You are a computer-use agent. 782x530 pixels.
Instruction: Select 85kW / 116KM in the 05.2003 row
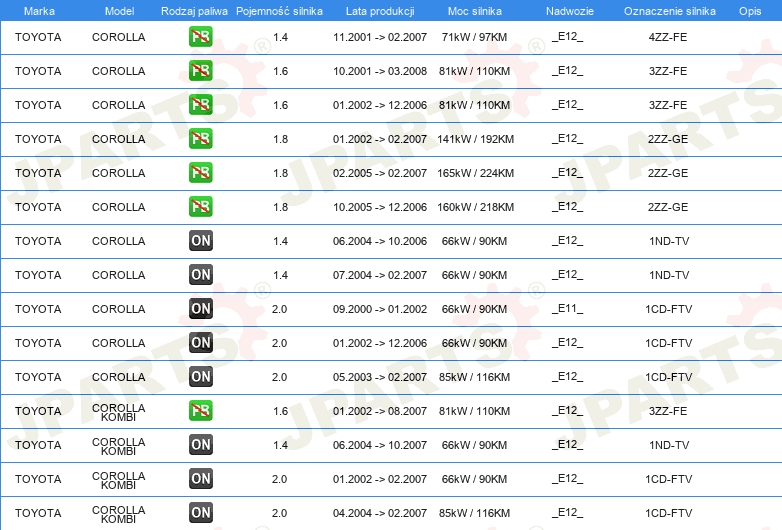click(474, 377)
